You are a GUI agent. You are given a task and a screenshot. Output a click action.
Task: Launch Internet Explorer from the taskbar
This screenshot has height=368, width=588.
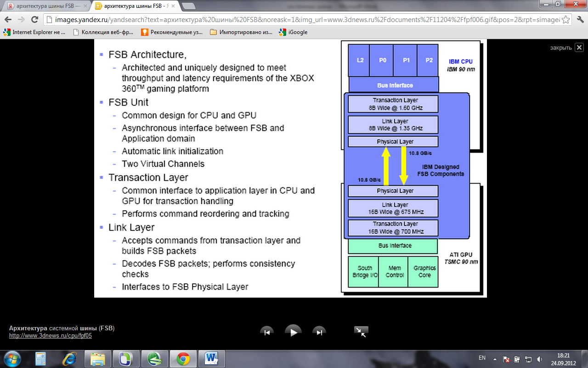69,359
